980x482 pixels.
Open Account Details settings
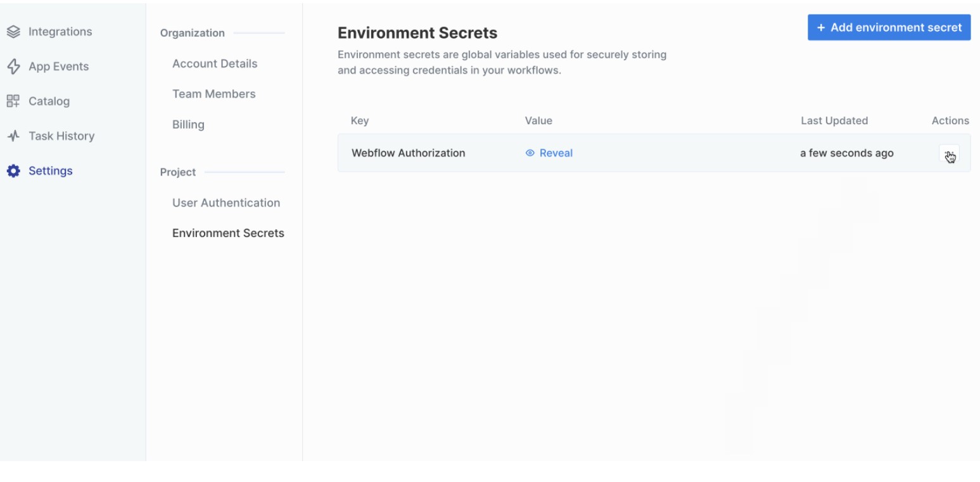click(x=215, y=64)
